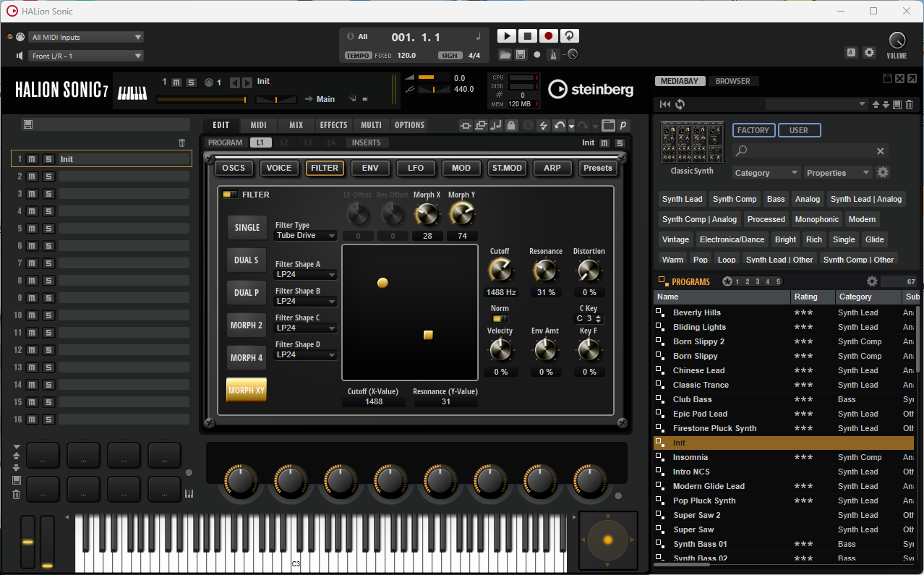Toggle the FILTER section on/off switch

click(x=230, y=195)
